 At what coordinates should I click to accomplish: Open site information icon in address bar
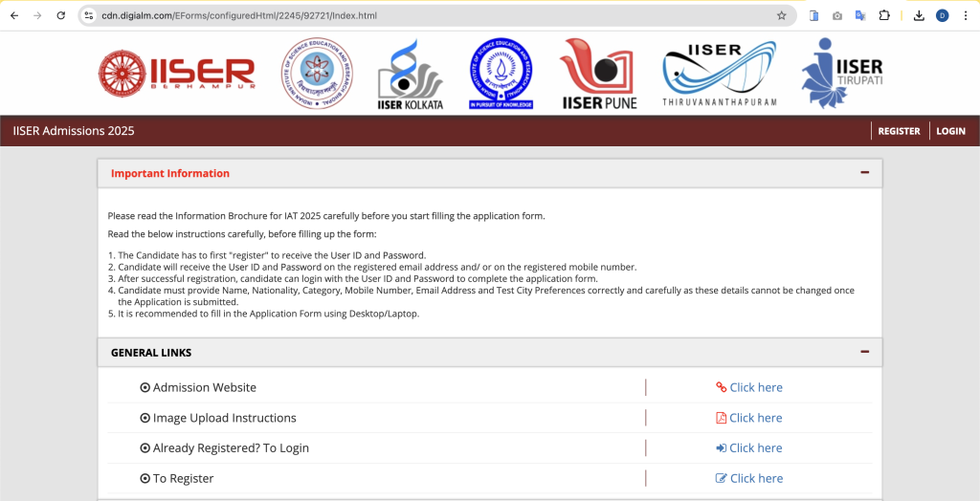pyautogui.click(x=89, y=15)
